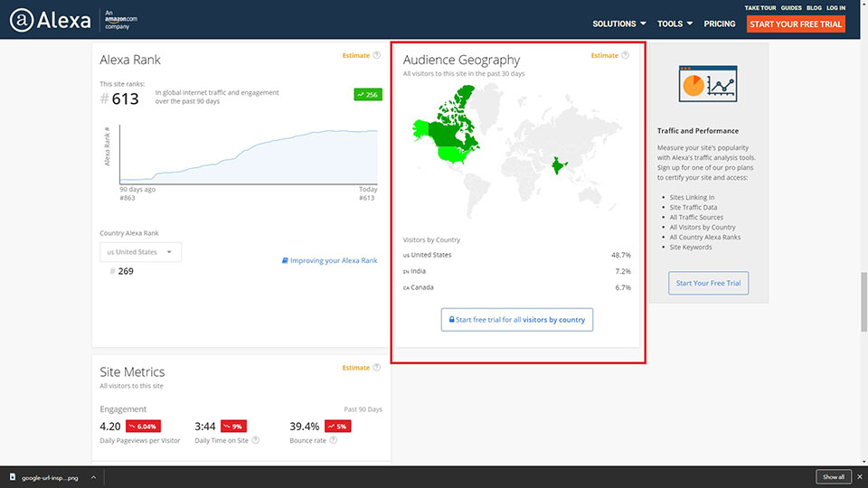The height and width of the screenshot is (488, 868).
Task: Click the 6.7% visitor percentage
Action: point(623,287)
